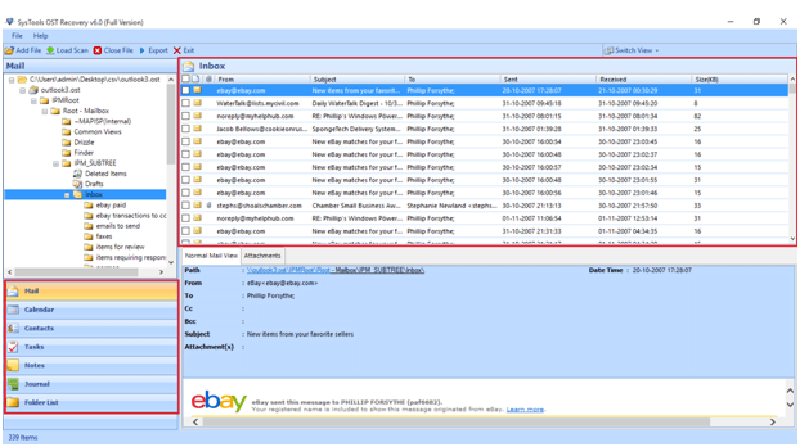This screenshot has width=798, height=448.
Task: Collapse the outlook3.ost file path node
Action: click(11, 80)
